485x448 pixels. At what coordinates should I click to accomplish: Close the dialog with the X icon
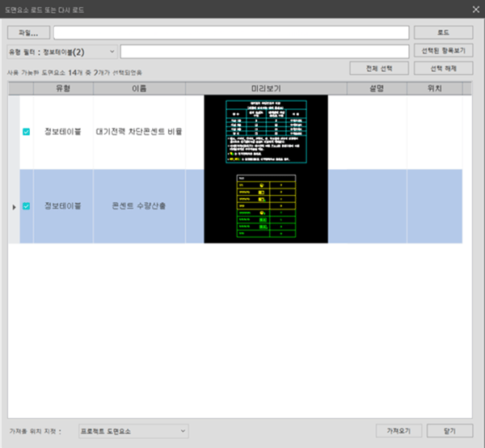[x=476, y=10]
